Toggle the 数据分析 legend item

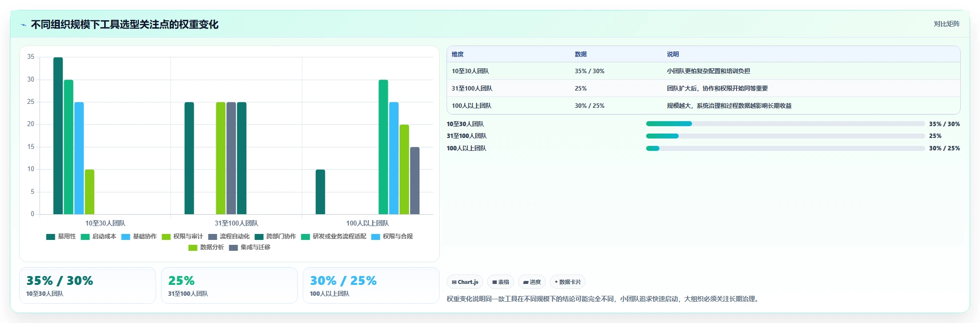click(x=206, y=247)
